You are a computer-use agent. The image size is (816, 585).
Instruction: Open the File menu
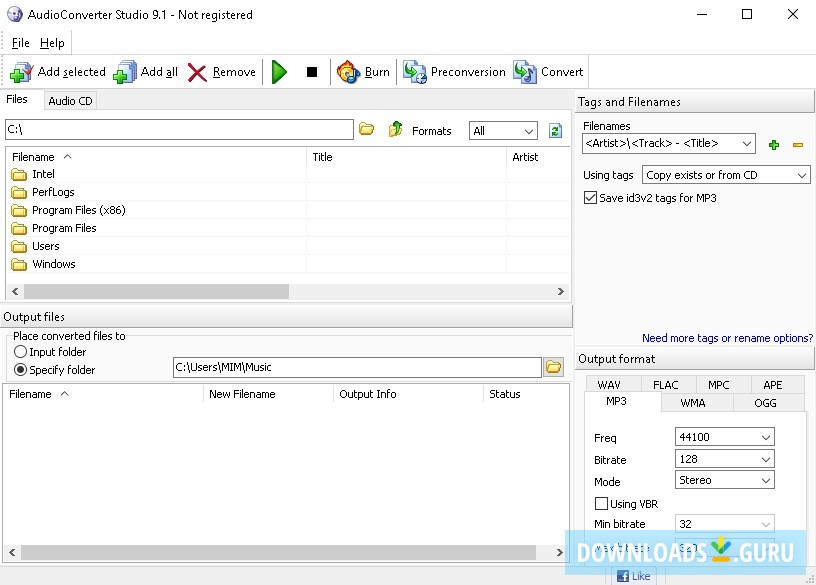coord(20,43)
